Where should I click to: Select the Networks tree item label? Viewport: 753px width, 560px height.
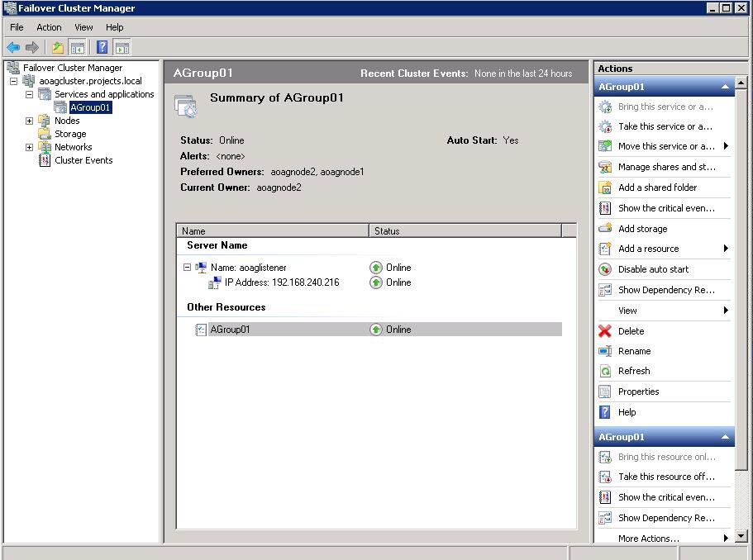73,147
